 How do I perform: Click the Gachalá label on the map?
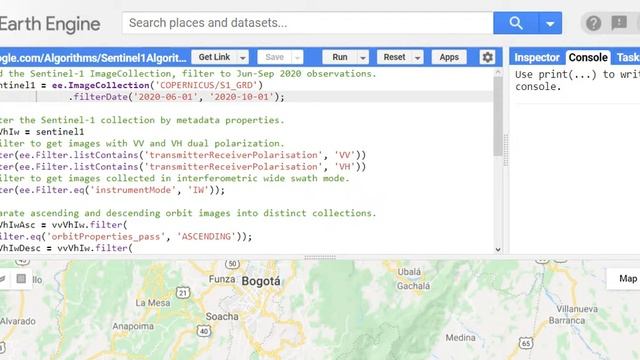[x=413, y=286]
